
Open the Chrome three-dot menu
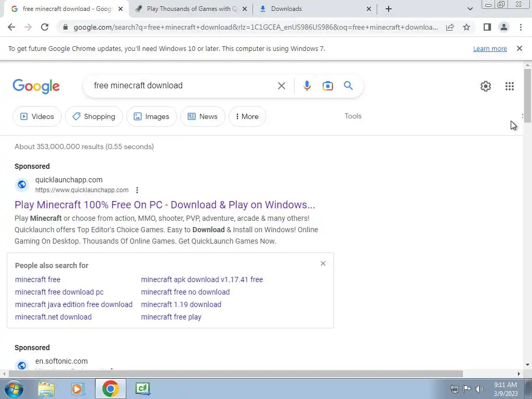coord(521,27)
